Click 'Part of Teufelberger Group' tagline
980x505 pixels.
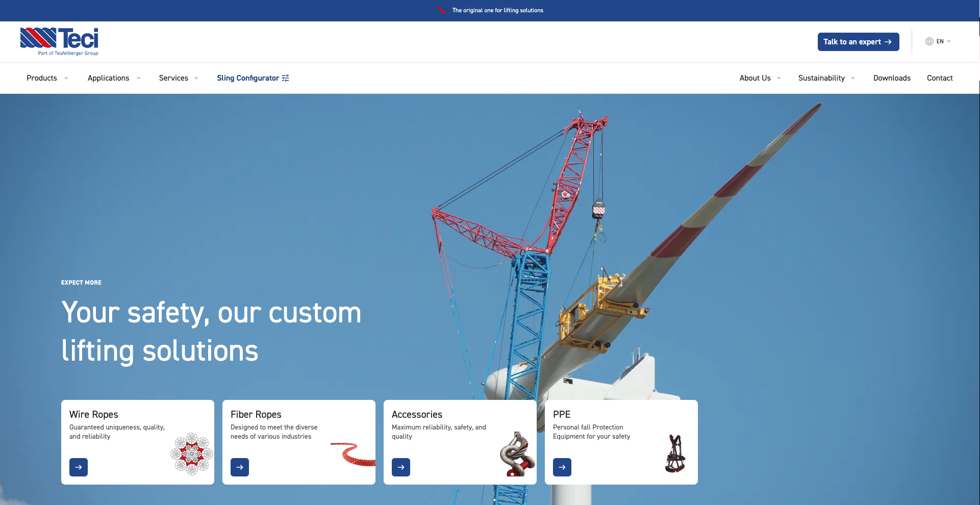point(68,53)
